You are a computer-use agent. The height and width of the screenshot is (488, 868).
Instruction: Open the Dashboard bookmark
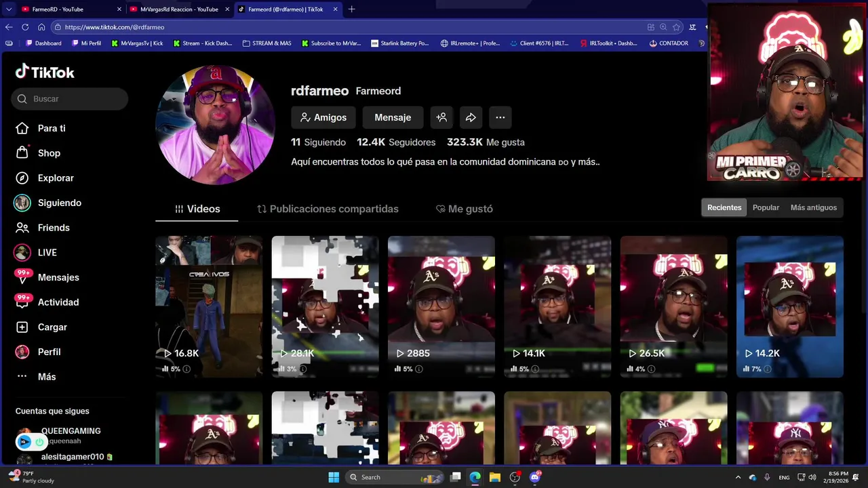tap(43, 43)
